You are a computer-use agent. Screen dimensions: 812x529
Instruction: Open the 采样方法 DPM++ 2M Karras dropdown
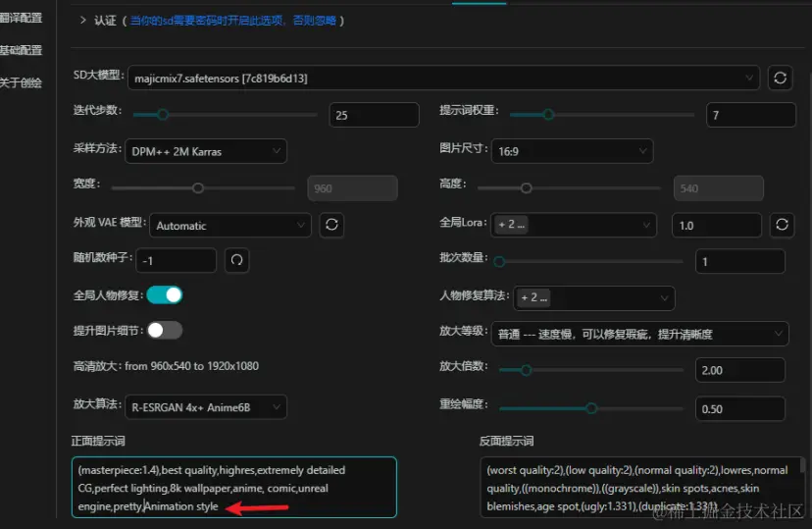[x=206, y=151]
